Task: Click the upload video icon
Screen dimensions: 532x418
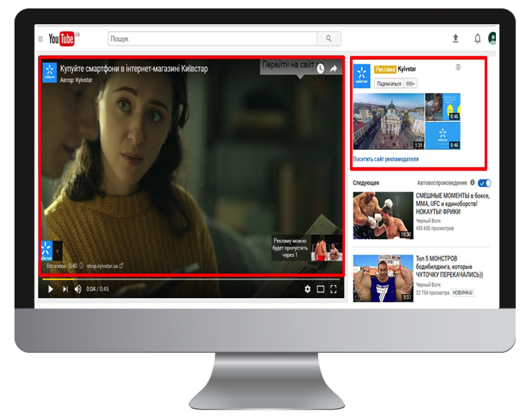Action: click(456, 38)
